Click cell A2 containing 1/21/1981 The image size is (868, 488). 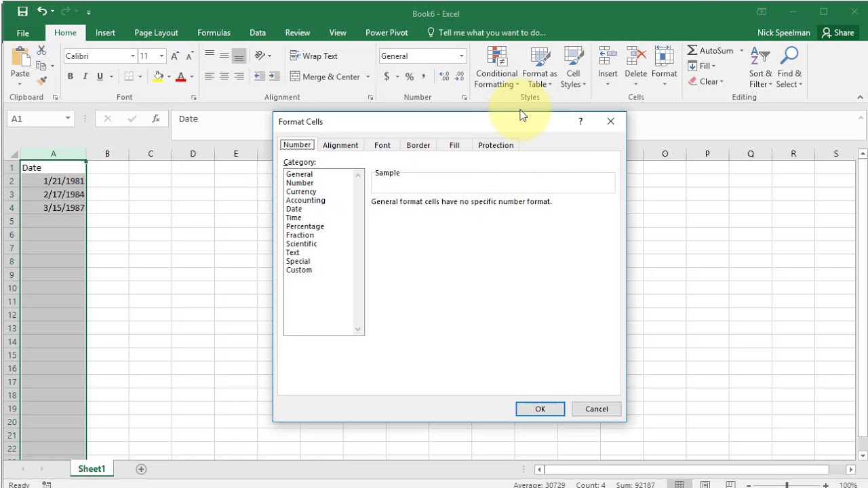[53, 181]
